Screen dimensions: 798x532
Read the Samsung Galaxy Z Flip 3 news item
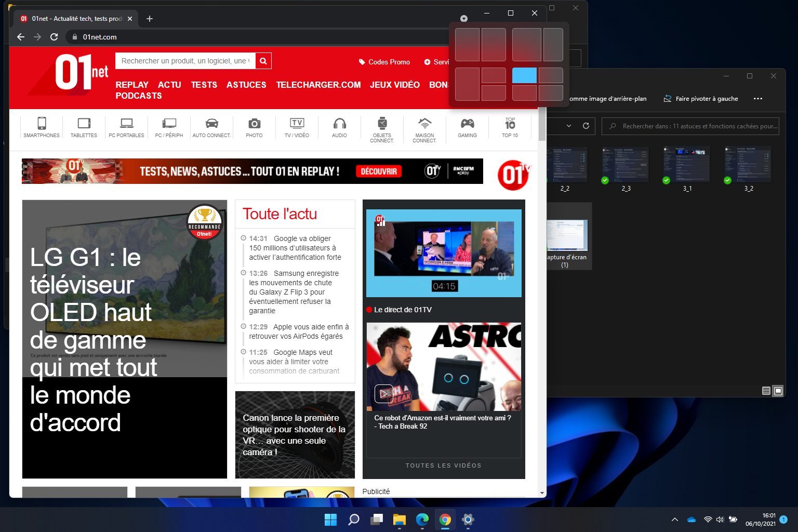294,292
